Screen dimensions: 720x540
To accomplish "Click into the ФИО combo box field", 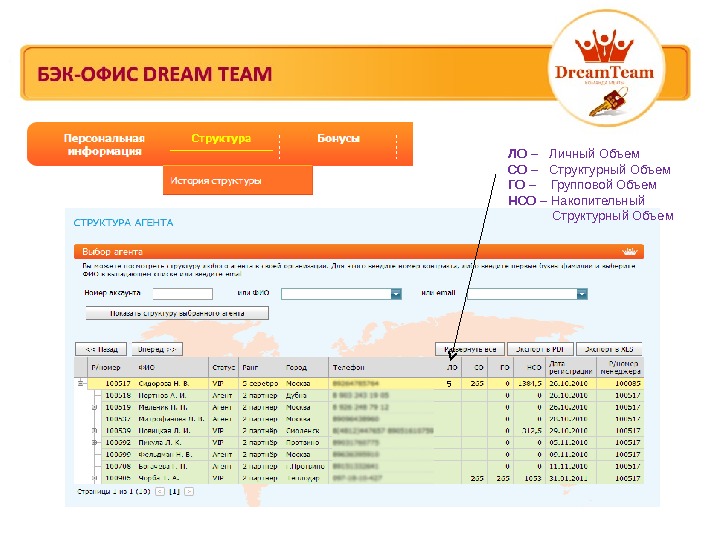I will click(336, 294).
